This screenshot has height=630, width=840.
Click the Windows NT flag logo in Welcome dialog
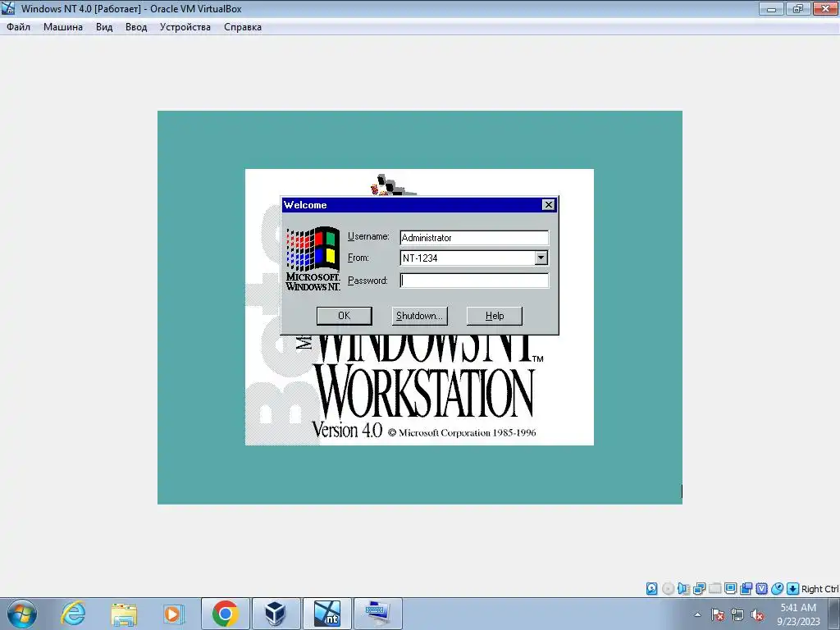coord(313,258)
